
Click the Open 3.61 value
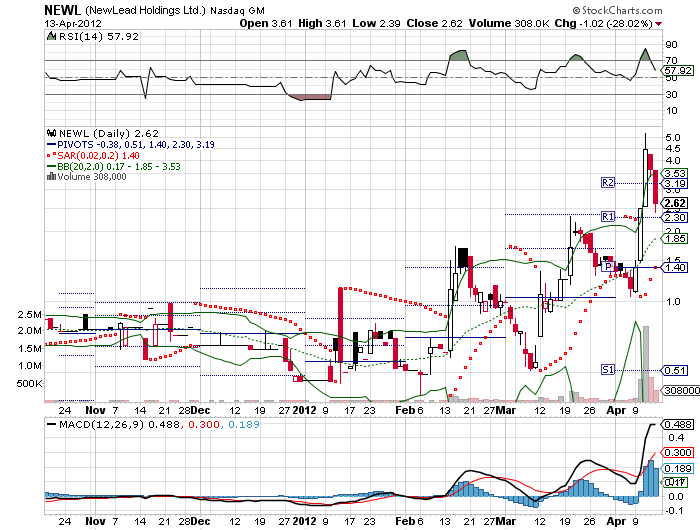(x=266, y=23)
